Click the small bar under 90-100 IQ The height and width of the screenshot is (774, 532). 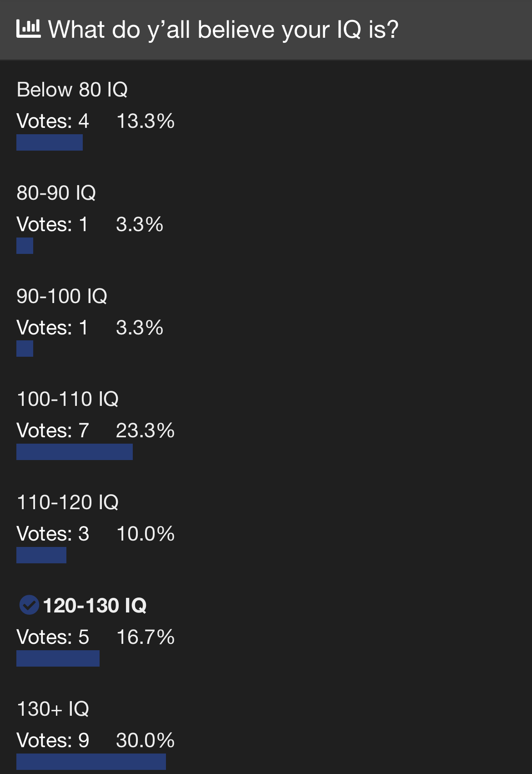25,349
